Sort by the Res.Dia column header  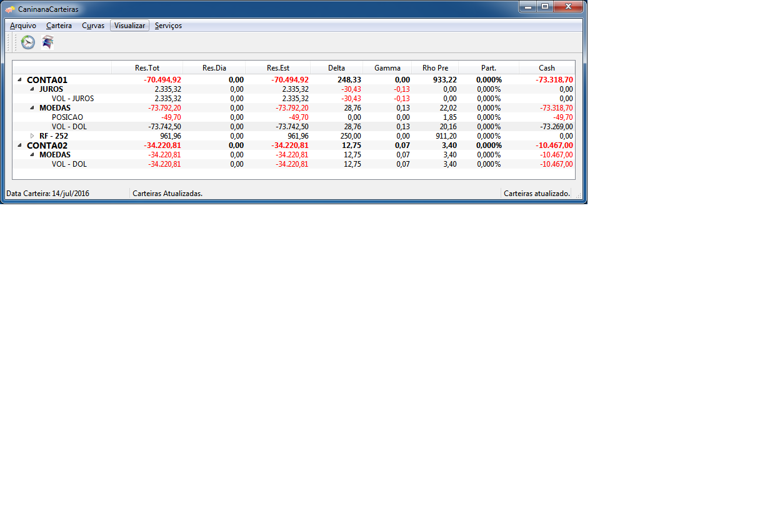click(214, 67)
